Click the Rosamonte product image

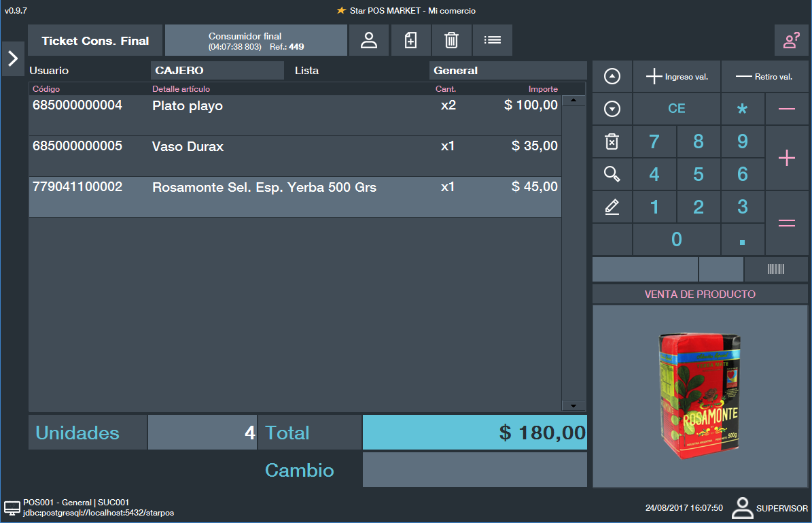click(x=700, y=396)
